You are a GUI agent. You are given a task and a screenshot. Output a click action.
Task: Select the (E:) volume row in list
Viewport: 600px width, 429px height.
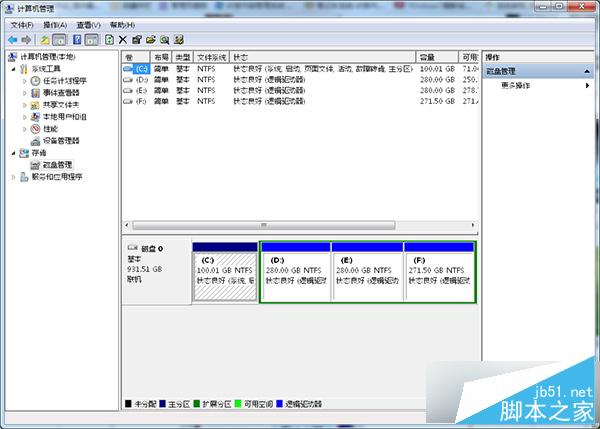[x=300, y=90]
